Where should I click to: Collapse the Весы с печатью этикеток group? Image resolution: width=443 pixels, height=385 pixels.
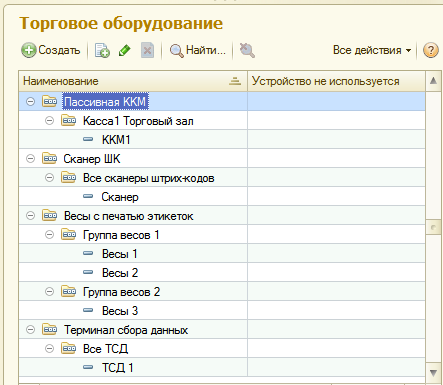pyautogui.click(x=30, y=216)
